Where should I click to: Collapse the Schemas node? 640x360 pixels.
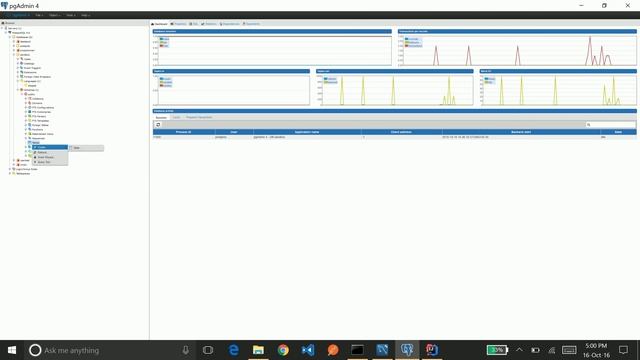pyautogui.click(x=18, y=90)
